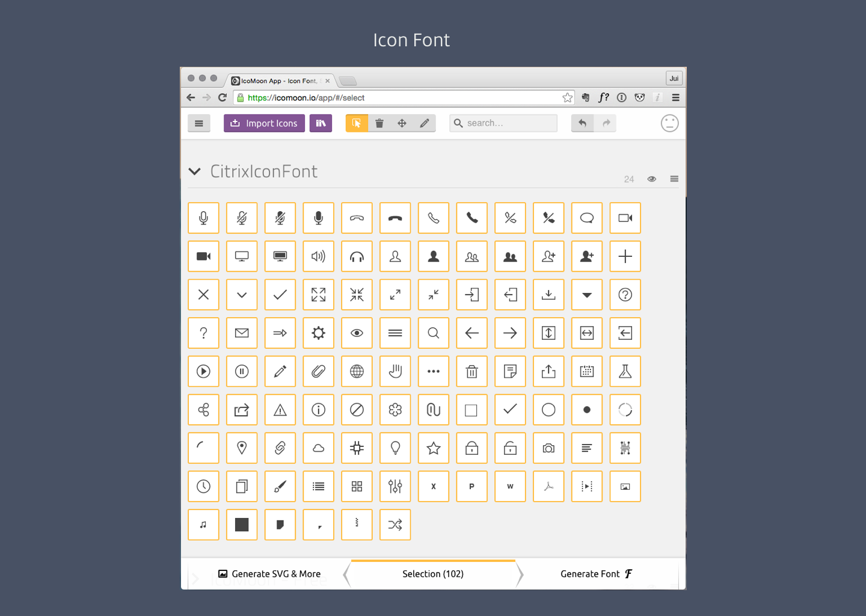Screen dimensions: 866x616
Task: Open the f? browser extension
Action: click(604, 97)
